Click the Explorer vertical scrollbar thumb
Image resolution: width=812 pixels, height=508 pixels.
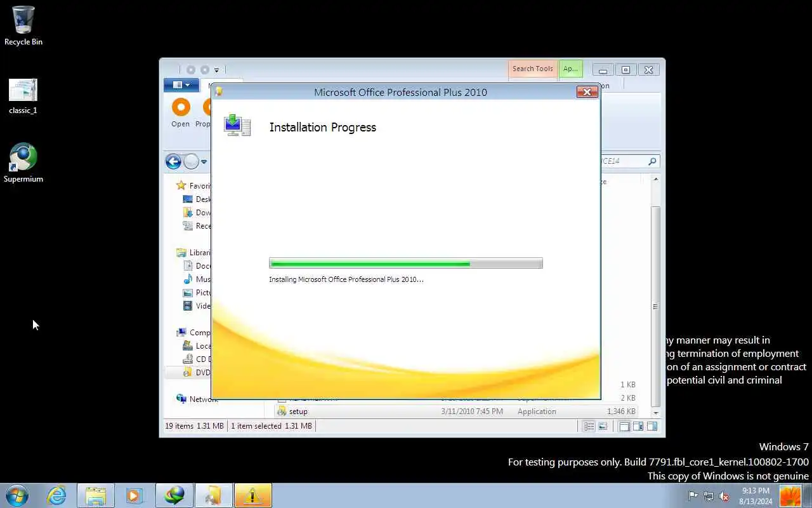pyautogui.click(x=656, y=307)
